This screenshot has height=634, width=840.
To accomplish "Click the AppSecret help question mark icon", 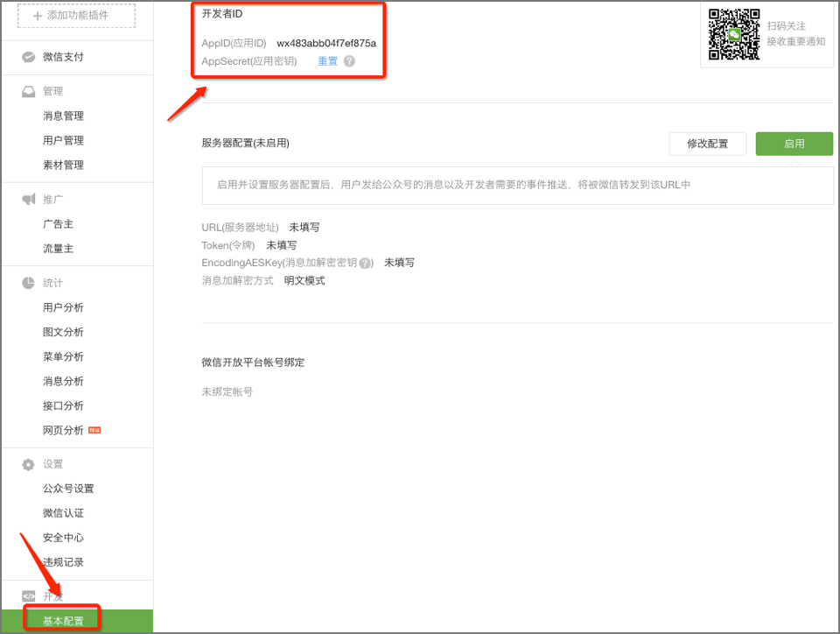I will [x=349, y=61].
